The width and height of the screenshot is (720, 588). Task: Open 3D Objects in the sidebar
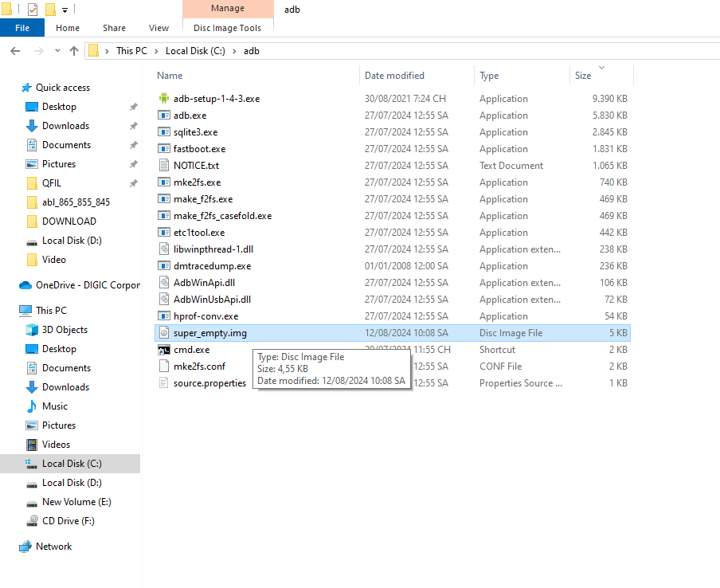coord(64,330)
